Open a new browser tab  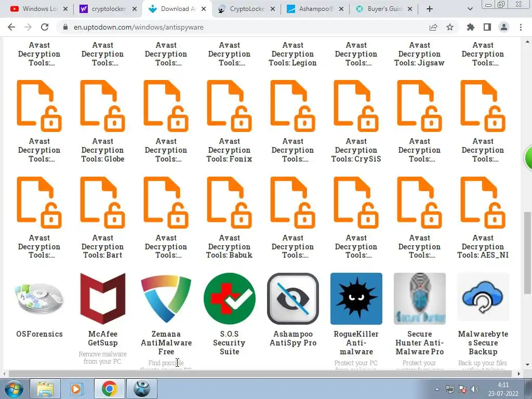[430, 9]
